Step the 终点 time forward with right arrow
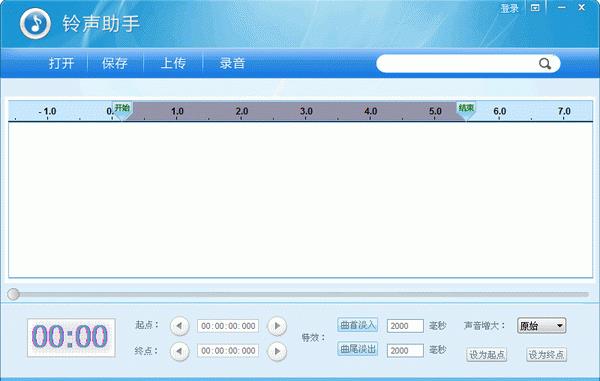This screenshot has width=600, height=381. 277,351
